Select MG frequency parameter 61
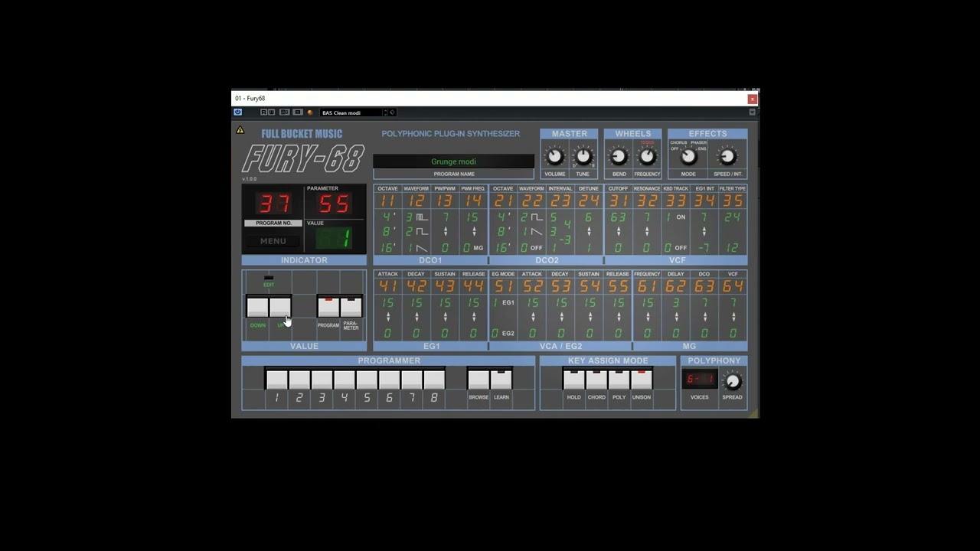The width and height of the screenshot is (980, 551). [x=647, y=287]
